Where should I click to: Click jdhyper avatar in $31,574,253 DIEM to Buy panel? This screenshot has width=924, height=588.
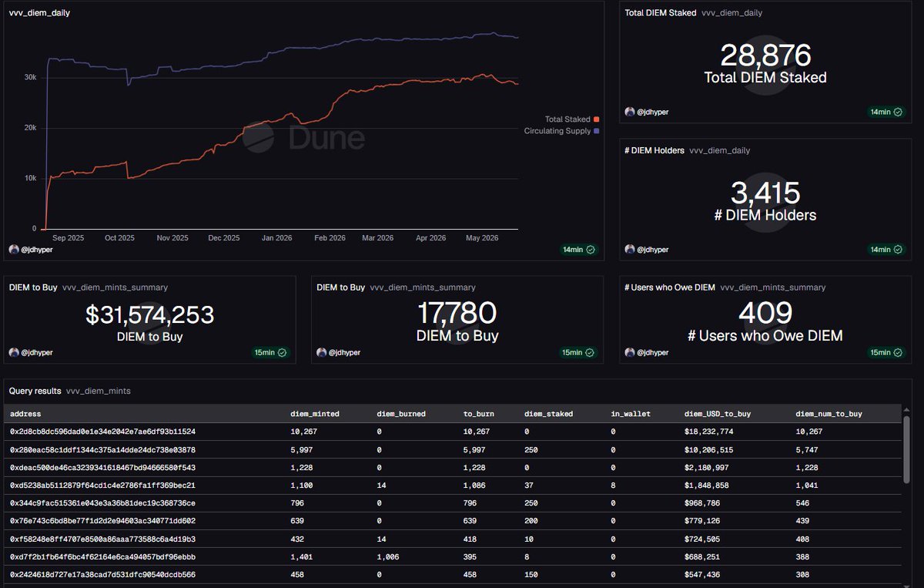coord(13,352)
